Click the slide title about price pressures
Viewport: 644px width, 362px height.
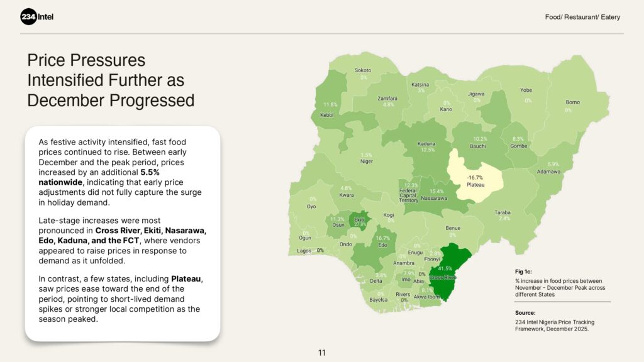pyautogui.click(x=111, y=80)
